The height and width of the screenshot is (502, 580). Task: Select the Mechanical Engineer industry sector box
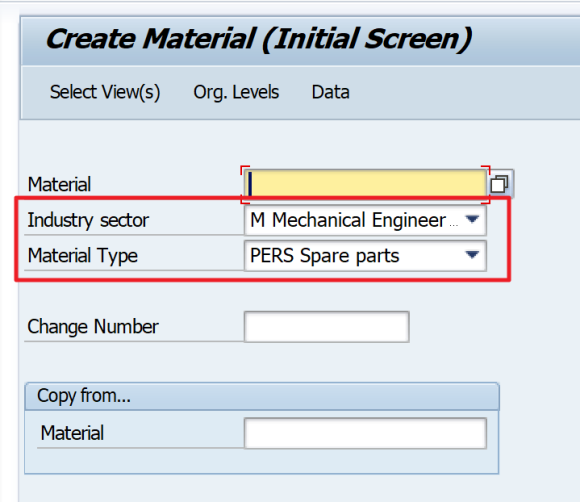click(x=365, y=220)
